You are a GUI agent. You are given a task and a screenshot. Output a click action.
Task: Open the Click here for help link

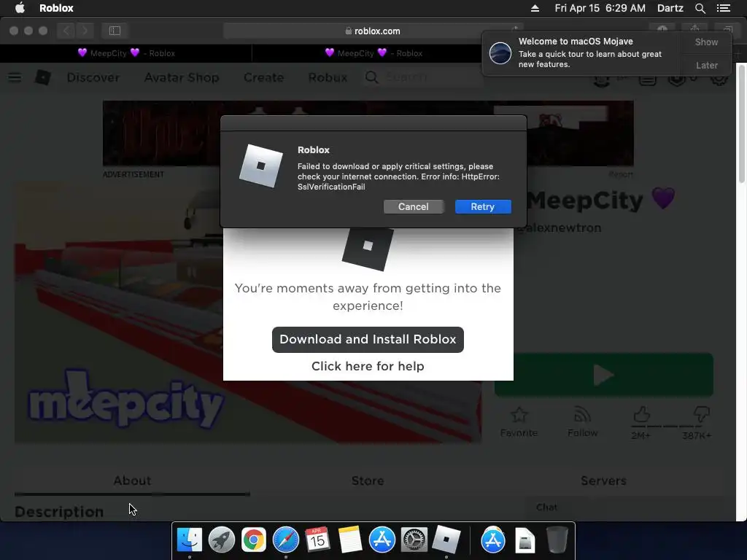point(368,366)
